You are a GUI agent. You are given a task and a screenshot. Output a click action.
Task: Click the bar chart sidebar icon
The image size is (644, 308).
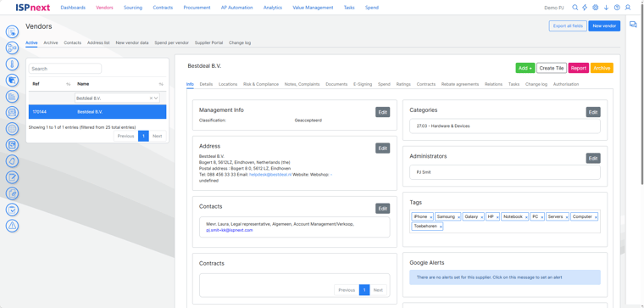(x=13, y=97)
